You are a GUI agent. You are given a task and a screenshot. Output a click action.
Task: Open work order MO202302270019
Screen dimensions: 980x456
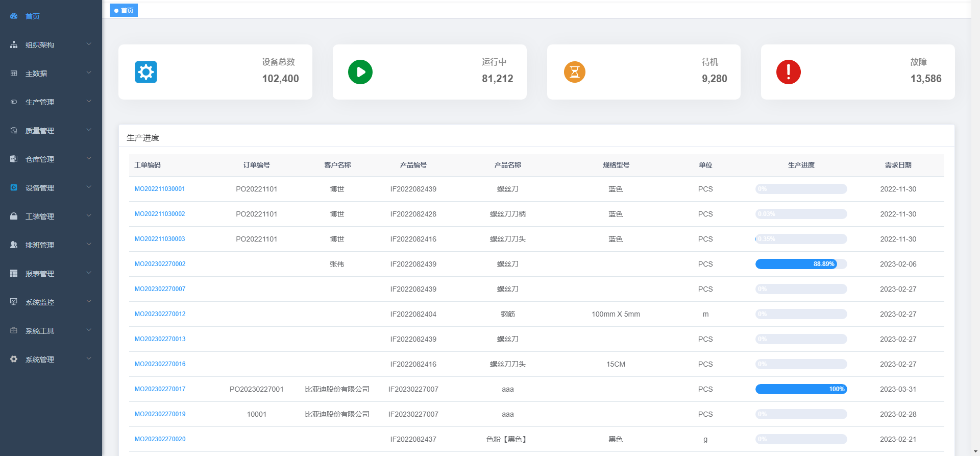160,414
